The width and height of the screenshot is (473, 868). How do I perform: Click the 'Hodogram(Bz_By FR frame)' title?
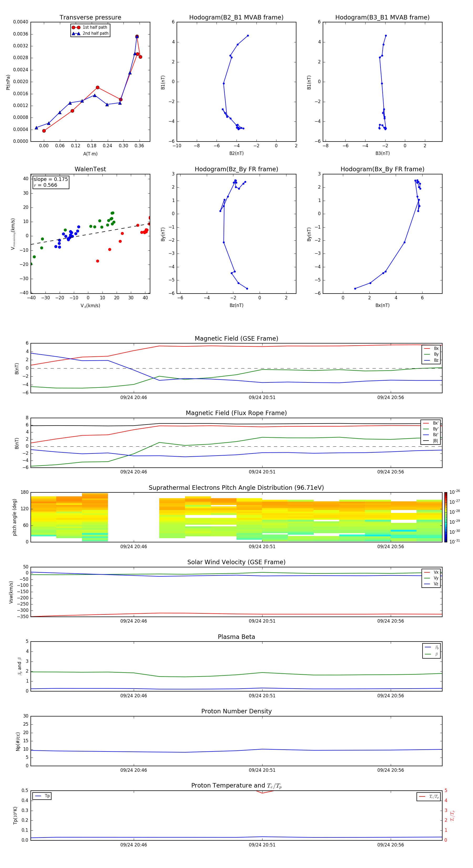click(236, 169)
